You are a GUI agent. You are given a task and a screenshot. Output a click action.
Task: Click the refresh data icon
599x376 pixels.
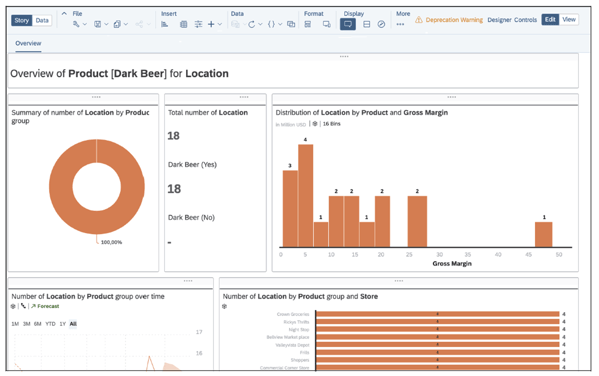point(251,24)
